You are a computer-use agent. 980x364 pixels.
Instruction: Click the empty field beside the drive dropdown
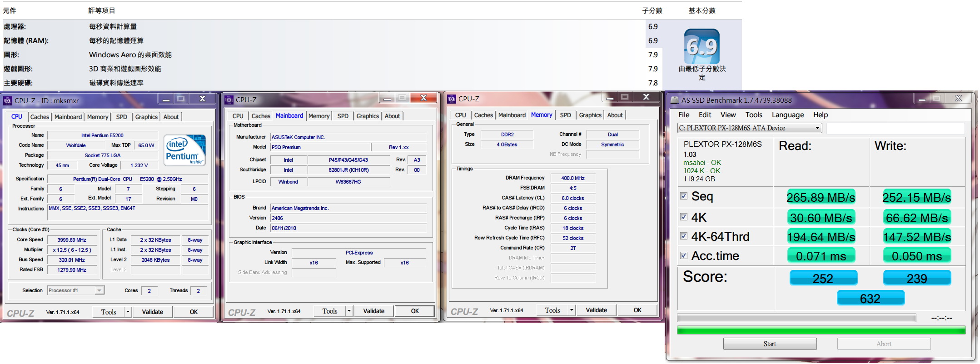pos(895,128)
